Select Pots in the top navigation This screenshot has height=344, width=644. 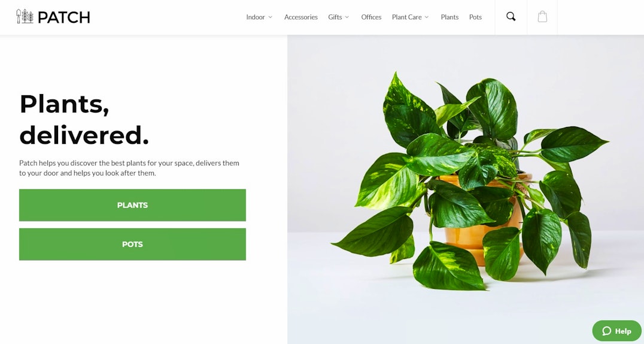pyautogui.click(x=475, y=17)
